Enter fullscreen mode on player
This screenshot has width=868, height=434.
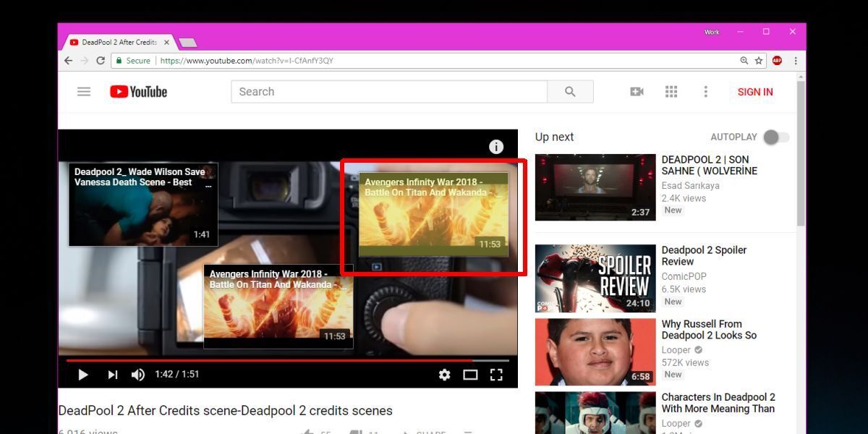coord(496,375)
